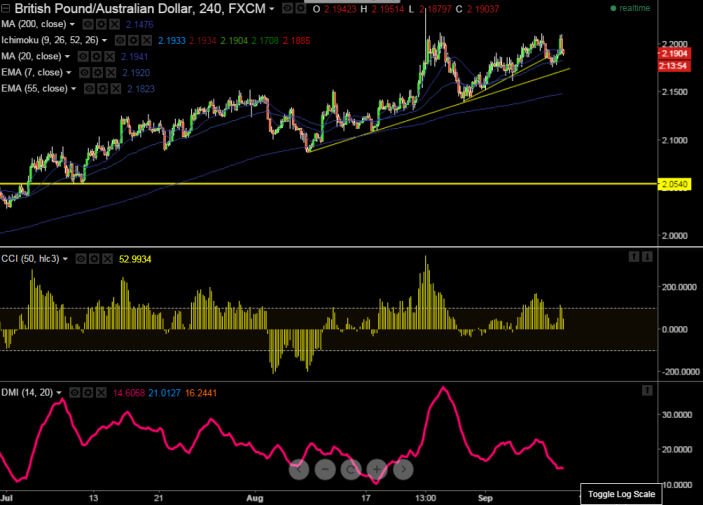
Task: Expand the CCI (50, hlc3) dropdown arrow
Action: [65, 259]
